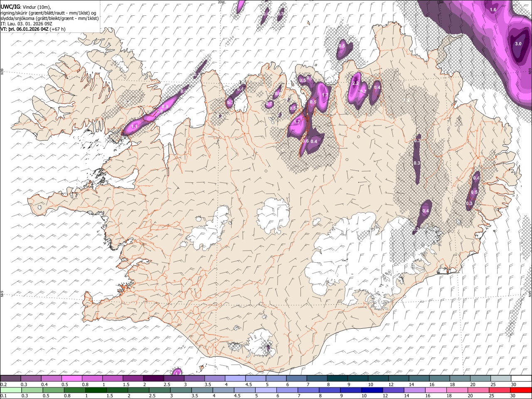Select the 6 slate-blue swatch in upper row
This screenshot has width=532, height=399.
(x=296, y=379)
